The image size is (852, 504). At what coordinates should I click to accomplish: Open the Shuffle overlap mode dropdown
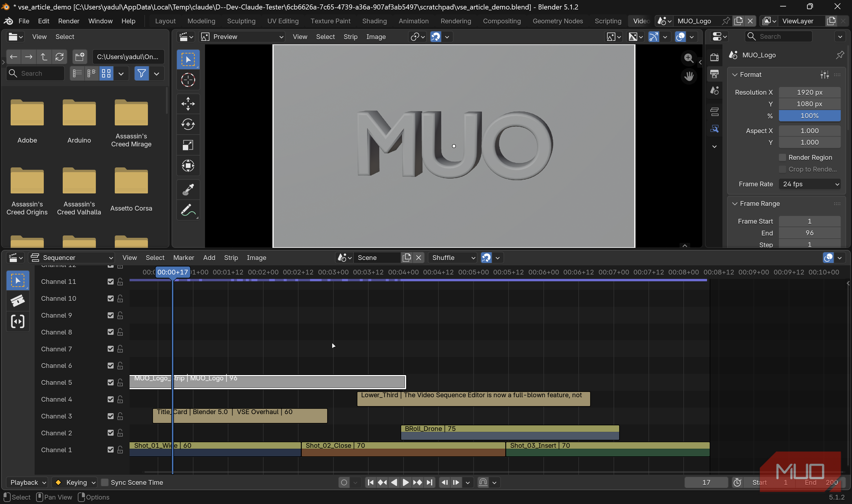click(x=453, y=258)
